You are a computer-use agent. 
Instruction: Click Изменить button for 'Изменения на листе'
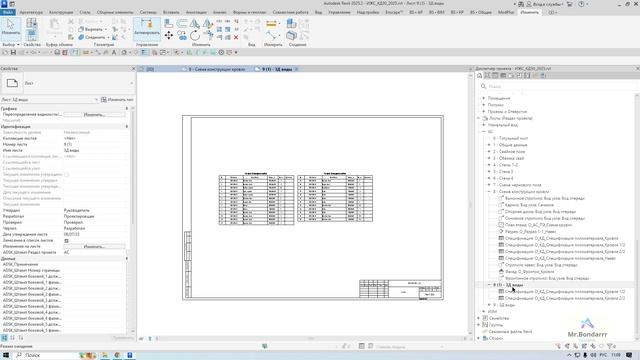[94, 247]
